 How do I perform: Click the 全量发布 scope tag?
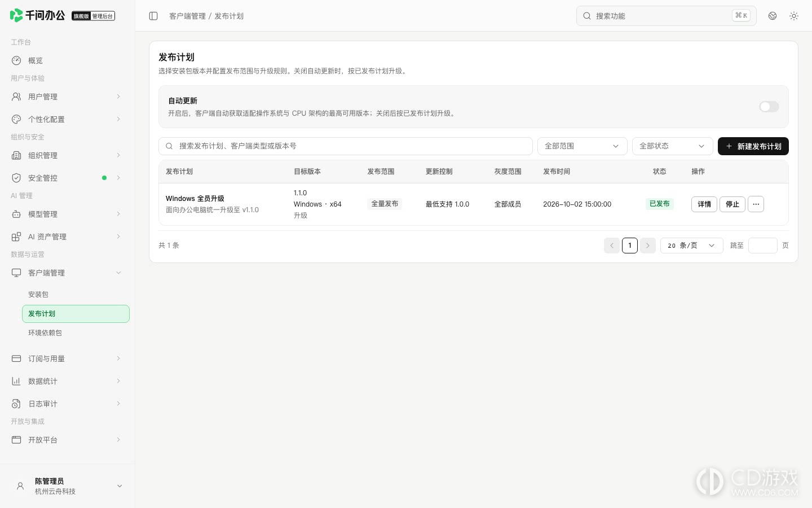point(385,204)
